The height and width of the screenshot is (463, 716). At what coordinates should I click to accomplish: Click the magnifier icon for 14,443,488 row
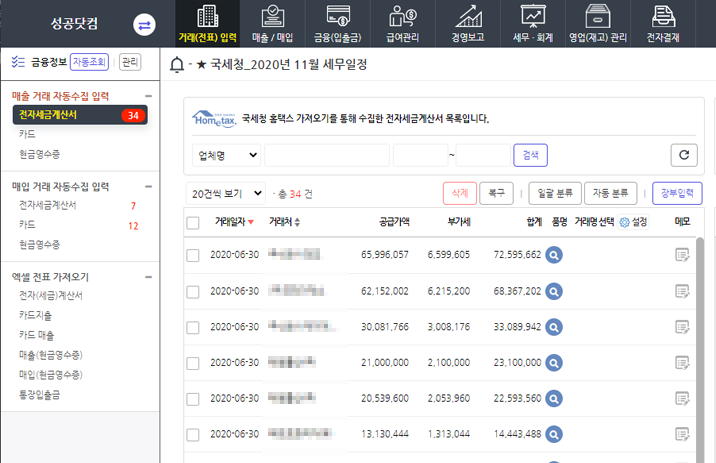pyautogui.click(x=554, y=434)
